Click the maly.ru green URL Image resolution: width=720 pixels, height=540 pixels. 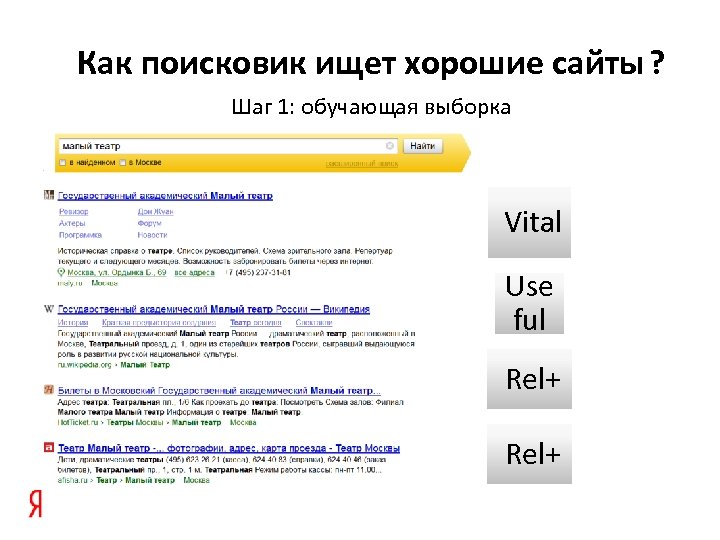[x=70, y=283]
